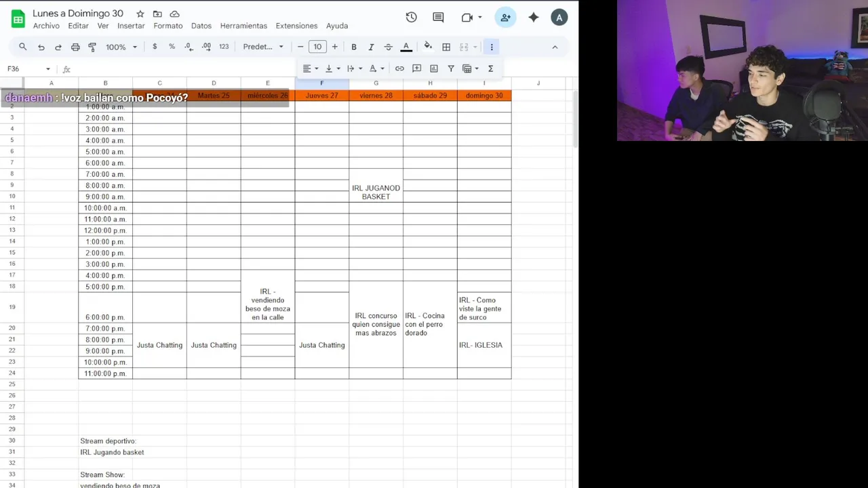
Task: Open the Archivo menu
Action: [46, 26]
